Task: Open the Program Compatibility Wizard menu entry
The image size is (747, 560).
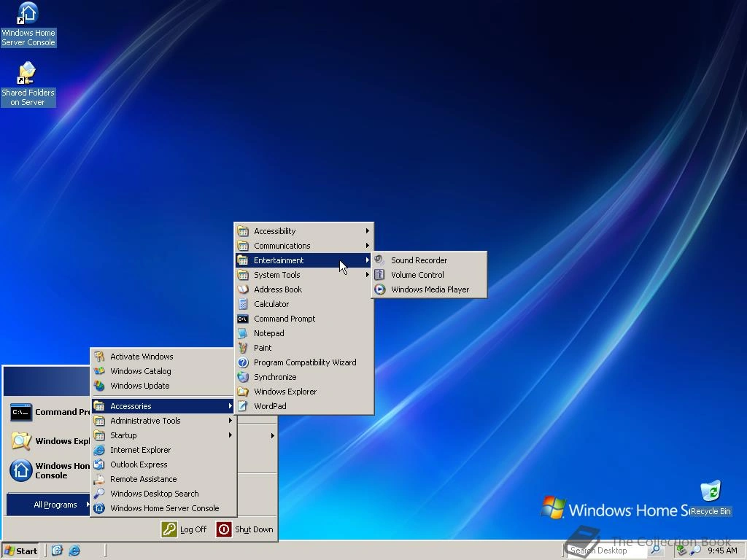Action: coord(305,362)
